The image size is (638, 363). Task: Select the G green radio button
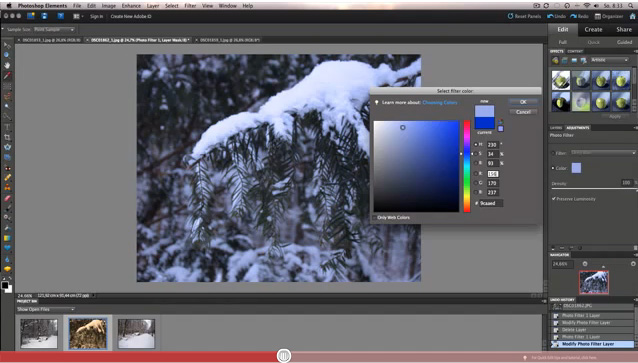coord(476,183)
